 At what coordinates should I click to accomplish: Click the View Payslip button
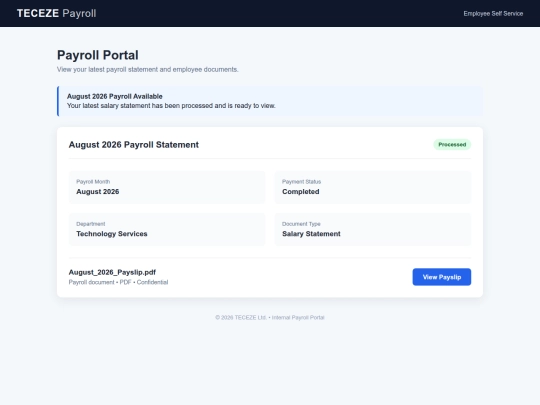[442, 277]
